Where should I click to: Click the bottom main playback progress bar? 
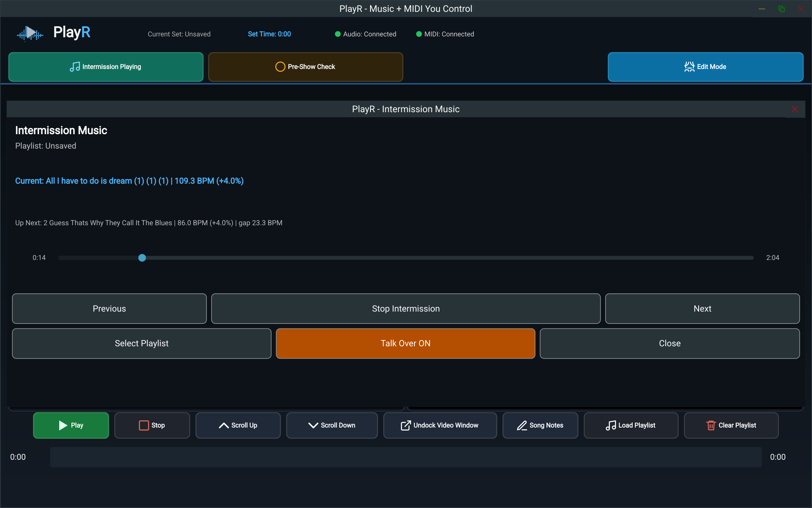[x=406, y=457]
